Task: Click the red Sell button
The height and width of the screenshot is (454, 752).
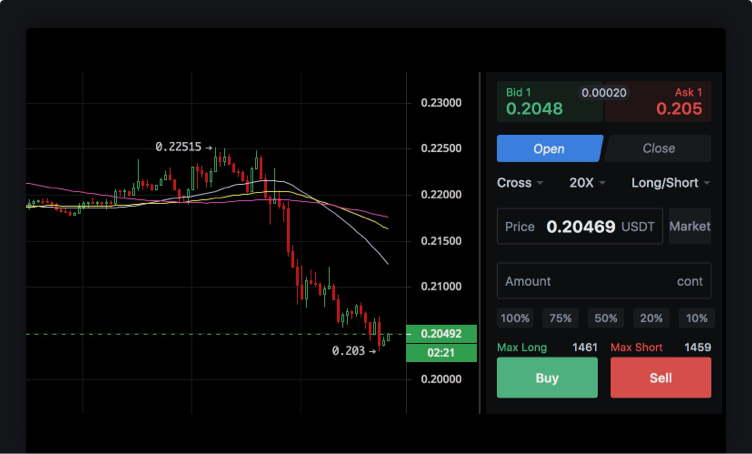Action: pyautogui.click(x=661, y=378)
